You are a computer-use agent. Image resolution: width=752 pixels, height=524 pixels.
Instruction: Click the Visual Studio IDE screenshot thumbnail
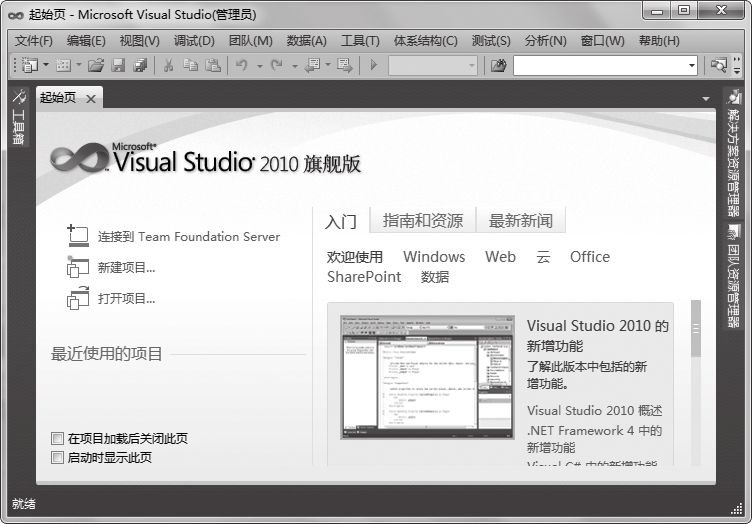pos(427,377)
